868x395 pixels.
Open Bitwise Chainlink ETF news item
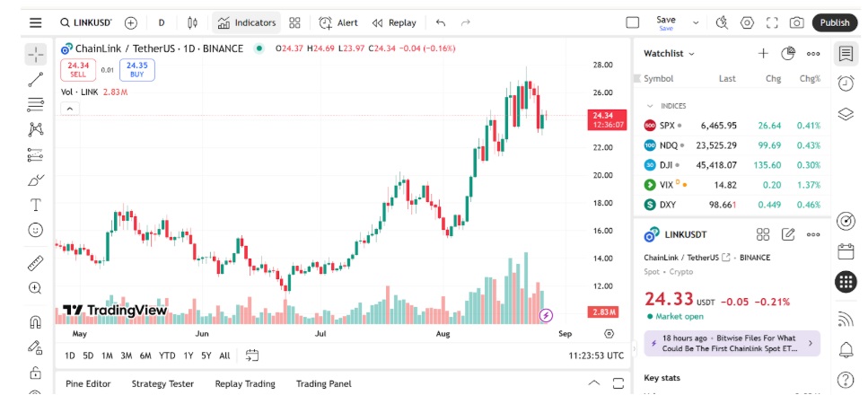[732, 344]
